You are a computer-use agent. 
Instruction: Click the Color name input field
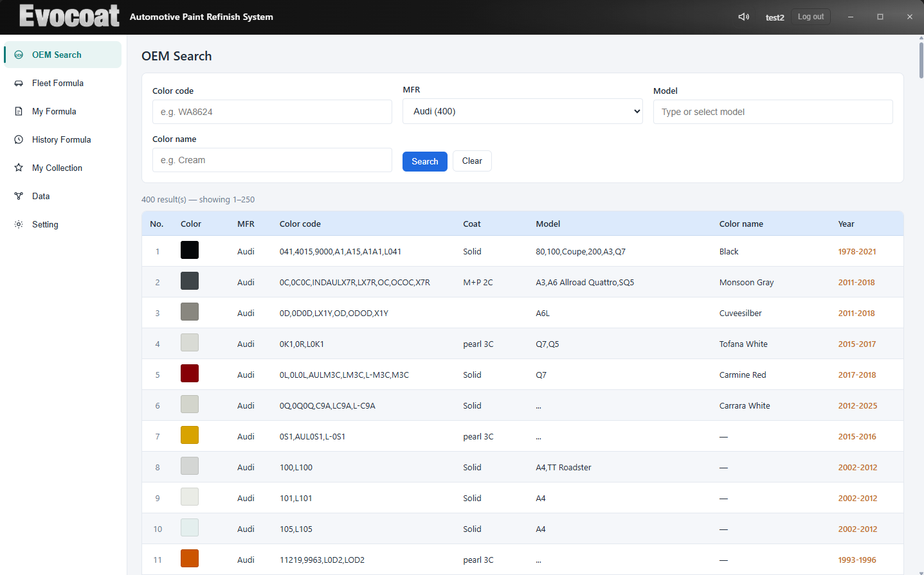272,160
